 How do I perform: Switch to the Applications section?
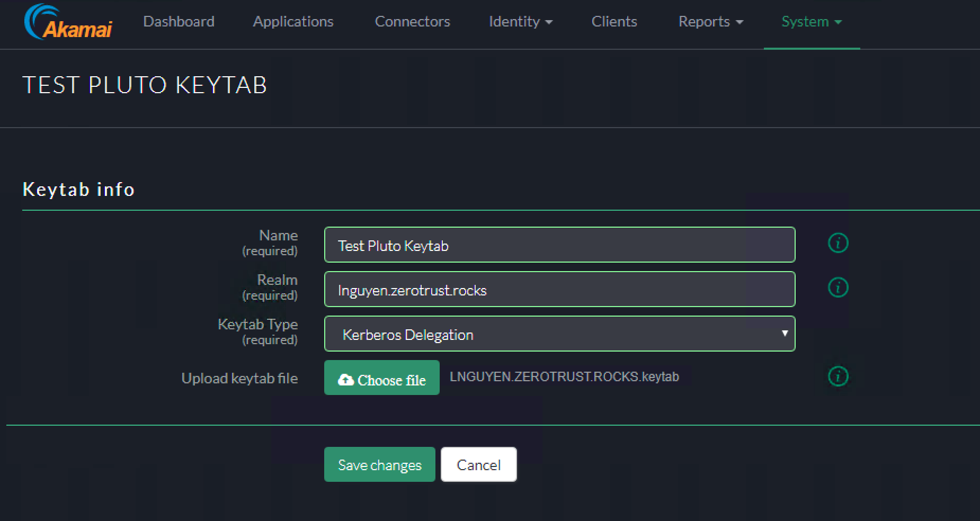[293, 22]
